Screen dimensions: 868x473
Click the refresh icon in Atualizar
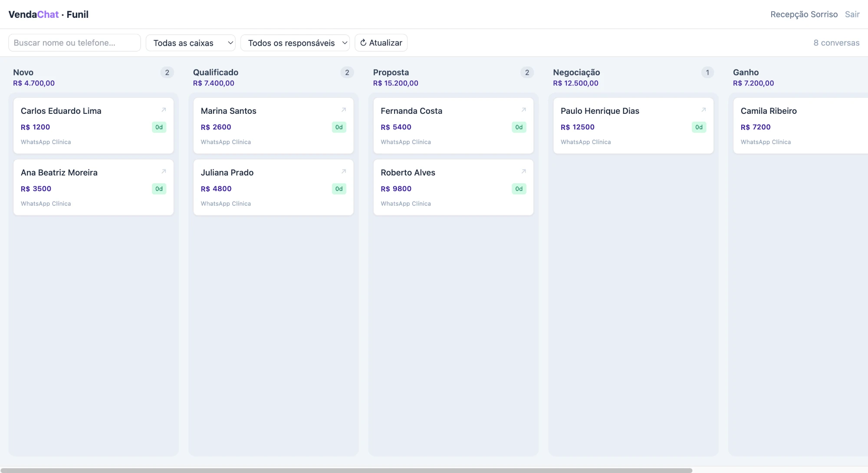point(363,43)
